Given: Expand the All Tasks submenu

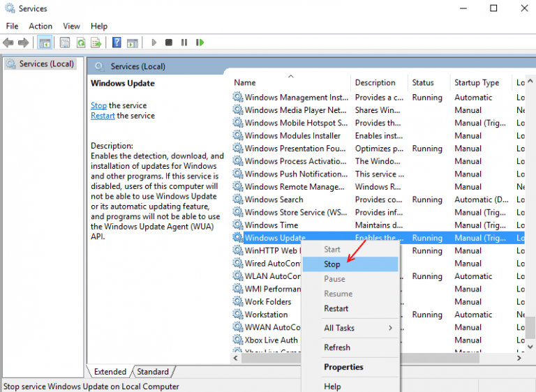Looking at the screenshot, I should [350, 328].
